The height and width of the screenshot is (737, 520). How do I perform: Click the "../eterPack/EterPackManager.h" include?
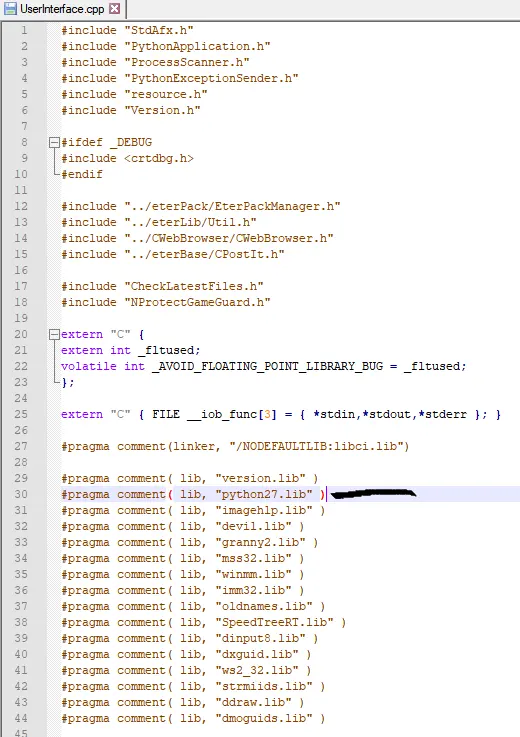click(x=232, y=206)
